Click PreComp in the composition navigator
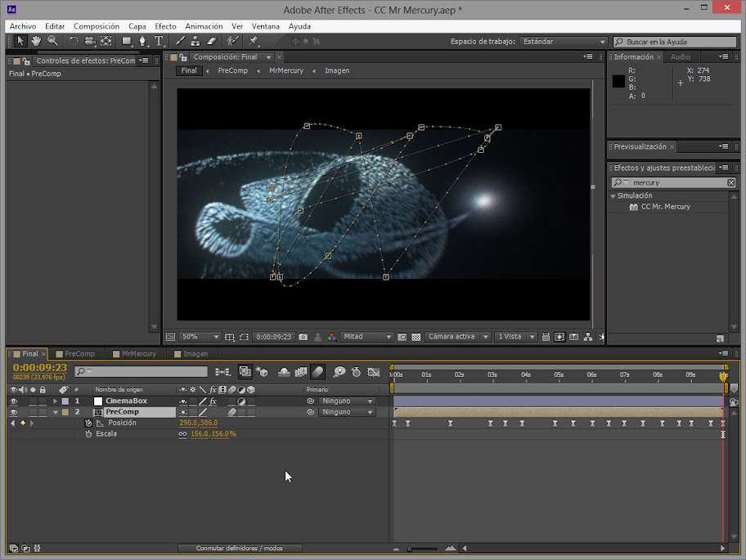The image size is (746, 560). point(232,70)
